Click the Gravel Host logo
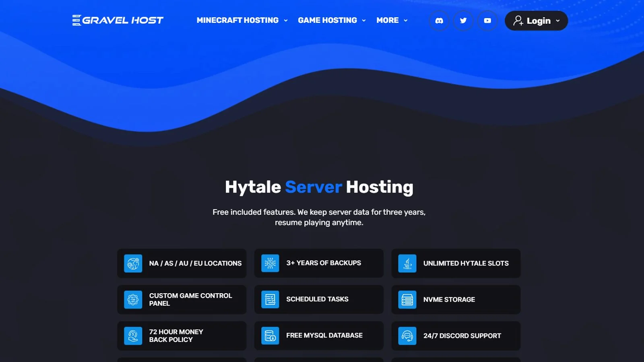The width and height of the screenshot is (644, 362). 118,20
